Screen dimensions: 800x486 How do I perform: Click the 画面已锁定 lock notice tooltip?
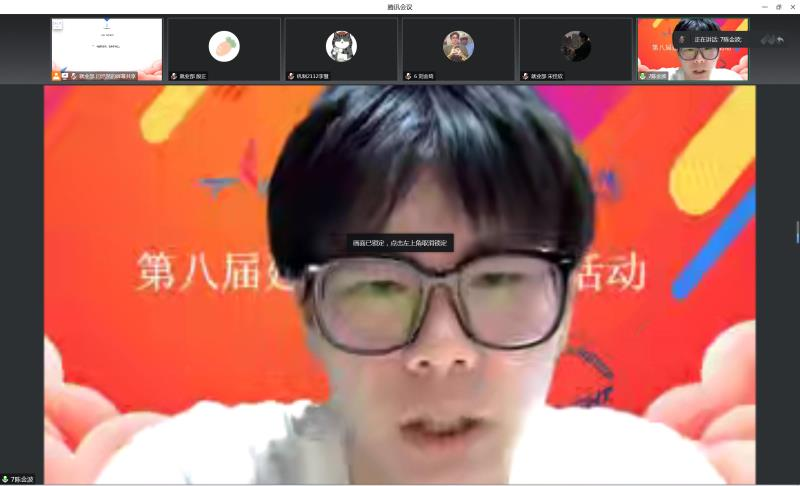click(400, 242)
